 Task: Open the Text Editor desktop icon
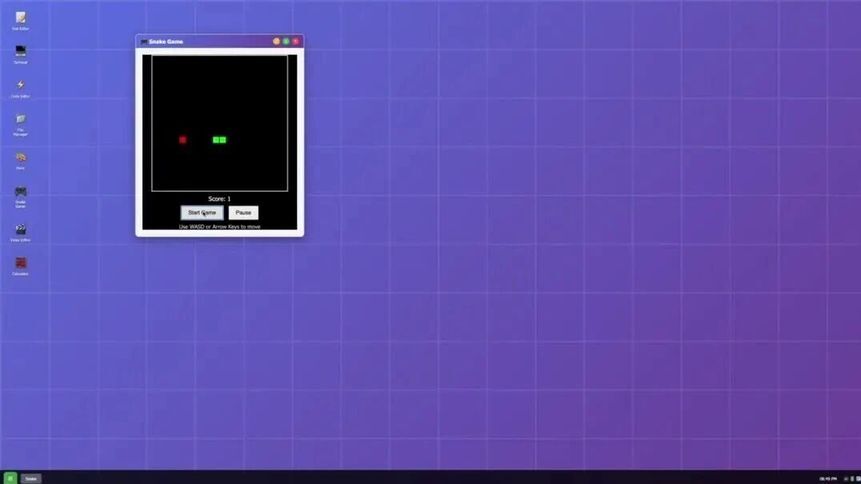(x=20, y=21)
